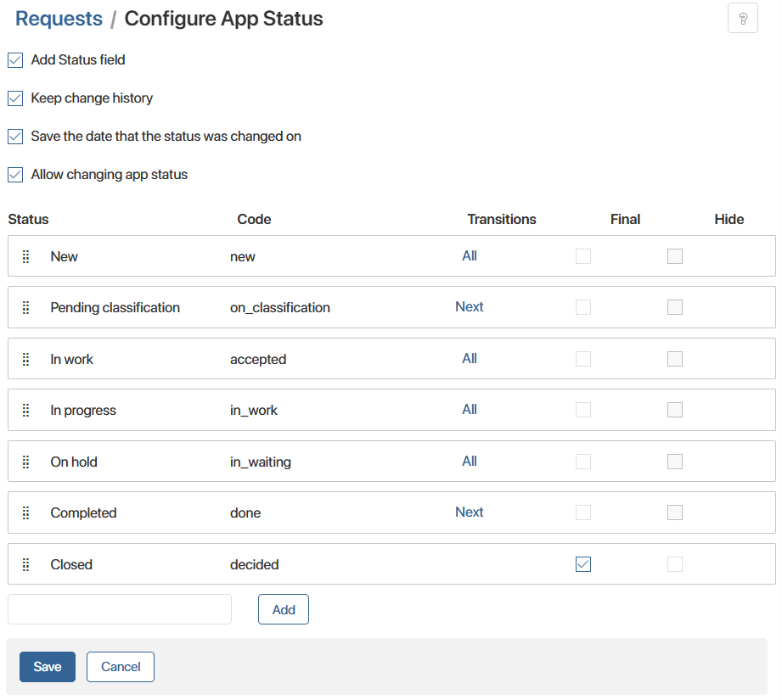Screen dimensions: 782x700
Task: Click the drag handle for Closed row
Action: click(x=25, y=564)
